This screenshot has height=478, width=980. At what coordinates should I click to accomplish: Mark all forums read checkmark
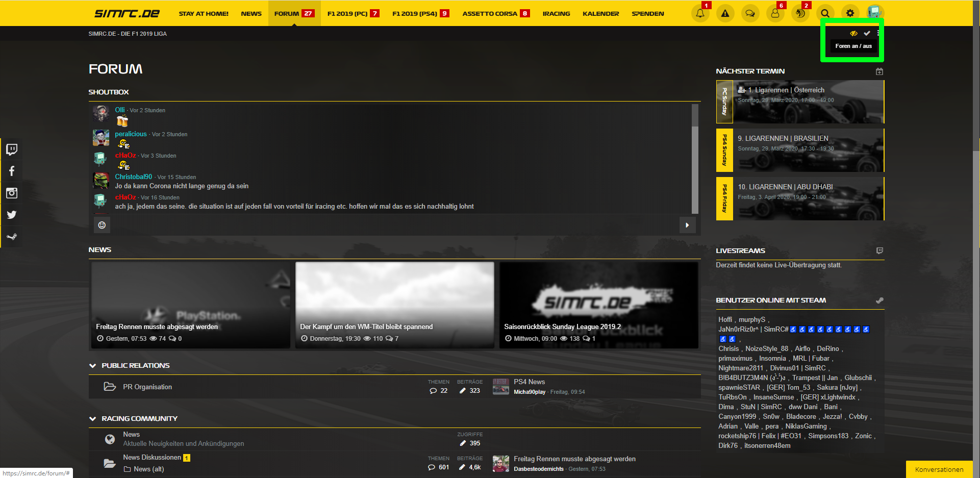coord(867,33)
